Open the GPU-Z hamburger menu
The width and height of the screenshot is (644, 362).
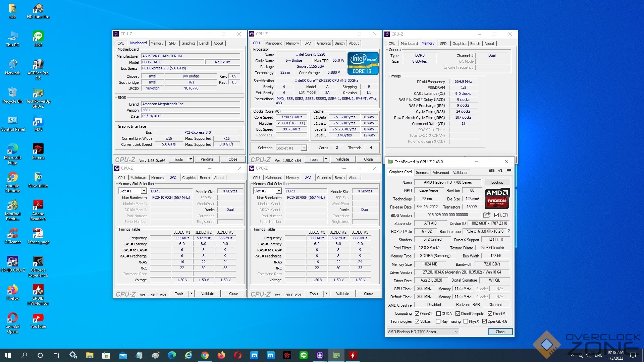coord(509,171)
